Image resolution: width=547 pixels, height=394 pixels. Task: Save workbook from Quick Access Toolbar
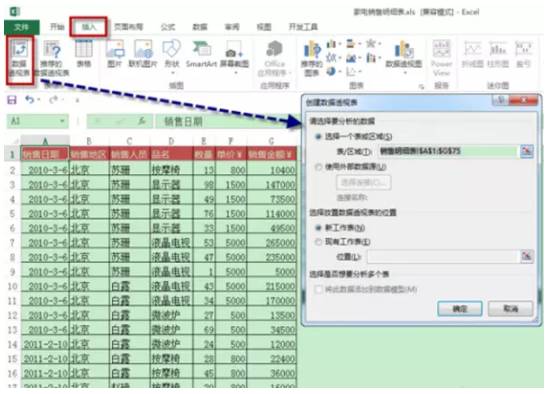point(12,100)
